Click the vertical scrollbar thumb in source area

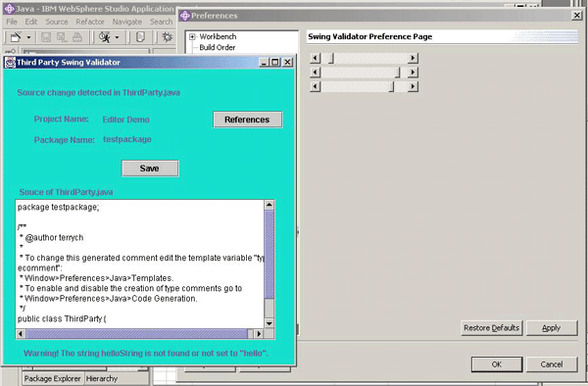click(x=269, y=255)
